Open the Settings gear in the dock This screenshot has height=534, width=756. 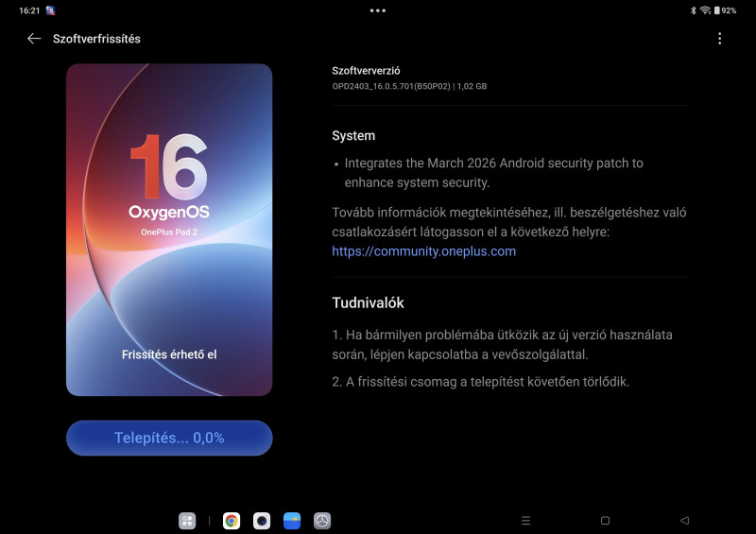[322, 521]
